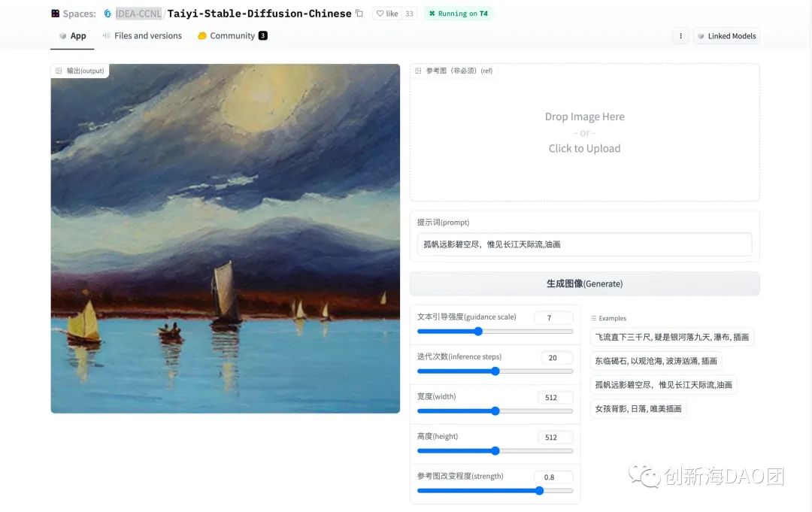Screen dimensions: 812x512
Task: Select the 飞流直下三千尺 example prompt
Action: point(671,337)
